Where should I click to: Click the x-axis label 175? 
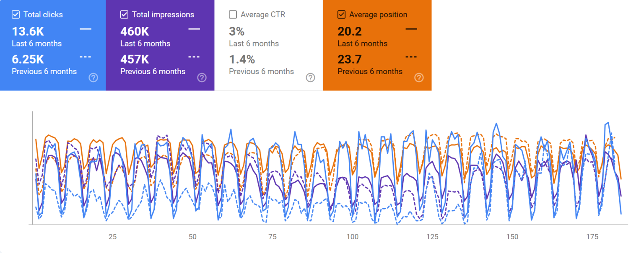(593, 237)
